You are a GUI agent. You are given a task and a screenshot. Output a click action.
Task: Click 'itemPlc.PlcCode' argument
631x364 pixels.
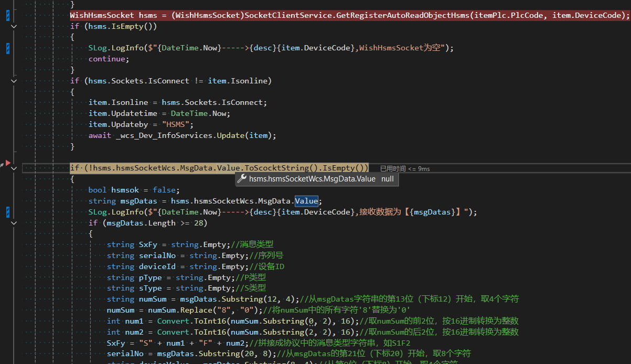(x=508, y=15)
